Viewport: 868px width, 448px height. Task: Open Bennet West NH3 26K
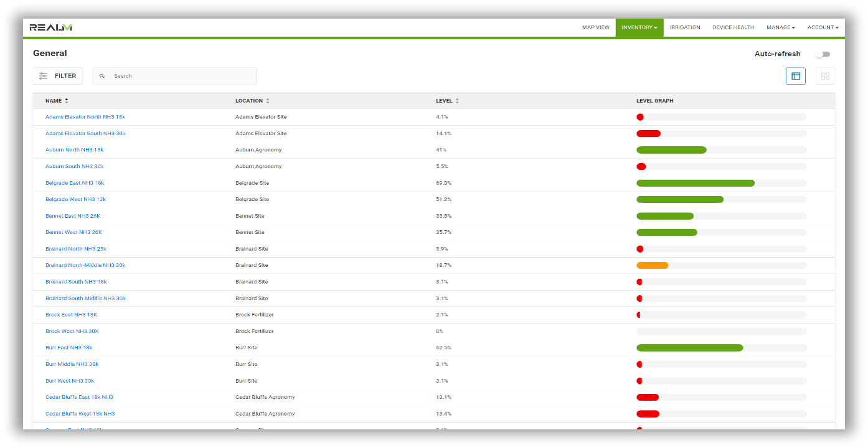click(x=73, y=232)
